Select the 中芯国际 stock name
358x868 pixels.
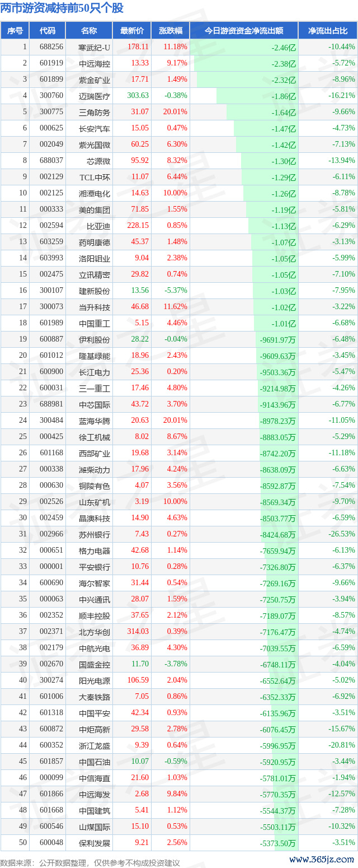tap(95, 404)
